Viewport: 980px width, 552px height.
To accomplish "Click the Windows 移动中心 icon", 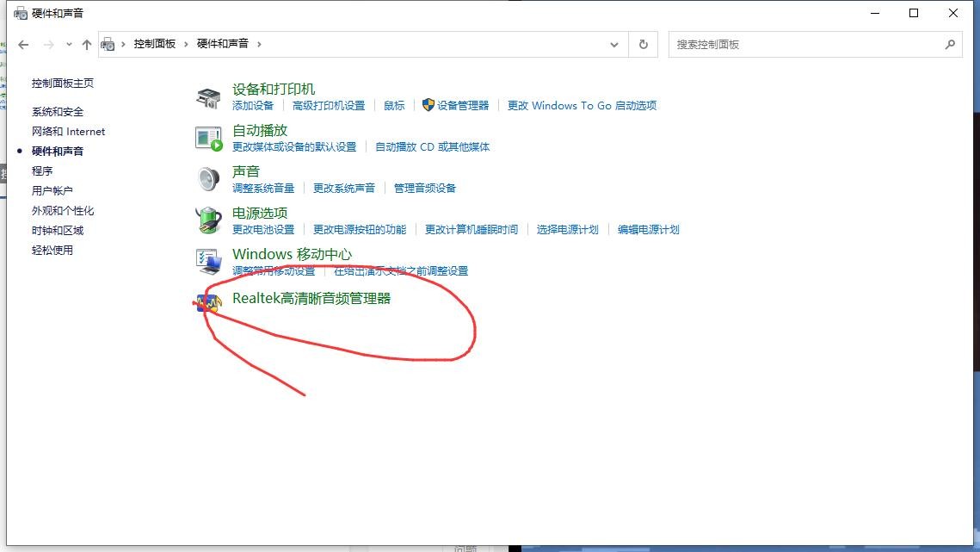I will click(x=206, y=261).
